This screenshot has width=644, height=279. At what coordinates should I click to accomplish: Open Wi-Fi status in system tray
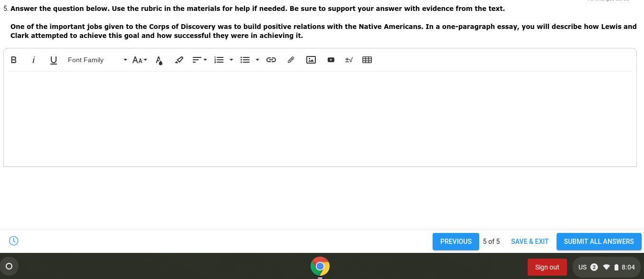tap(606, 267)
